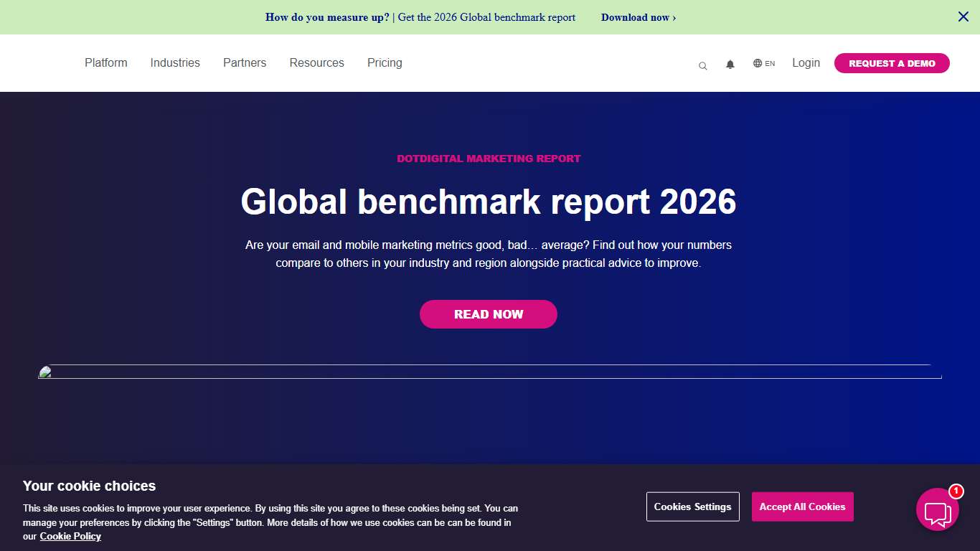The height and width of the screenshot is (551, 980).
Task: View the notification bell alerts
Action: tap(730, 65)
